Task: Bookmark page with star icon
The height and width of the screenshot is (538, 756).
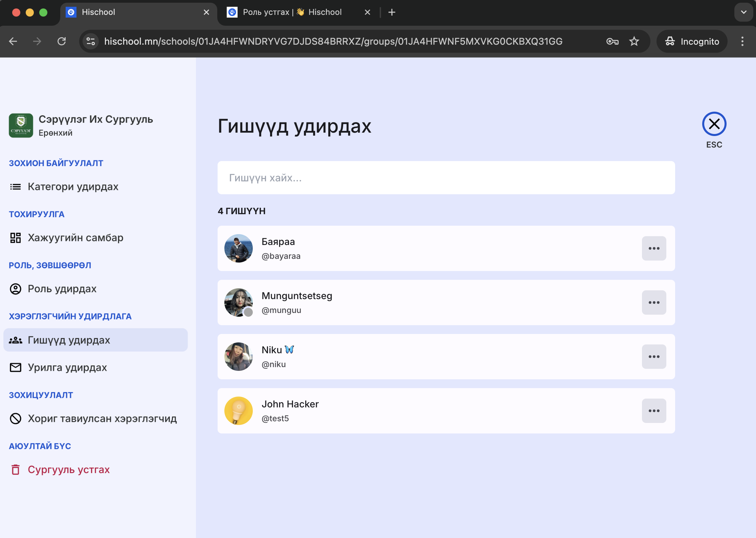Action: click(x=634, y=41)
